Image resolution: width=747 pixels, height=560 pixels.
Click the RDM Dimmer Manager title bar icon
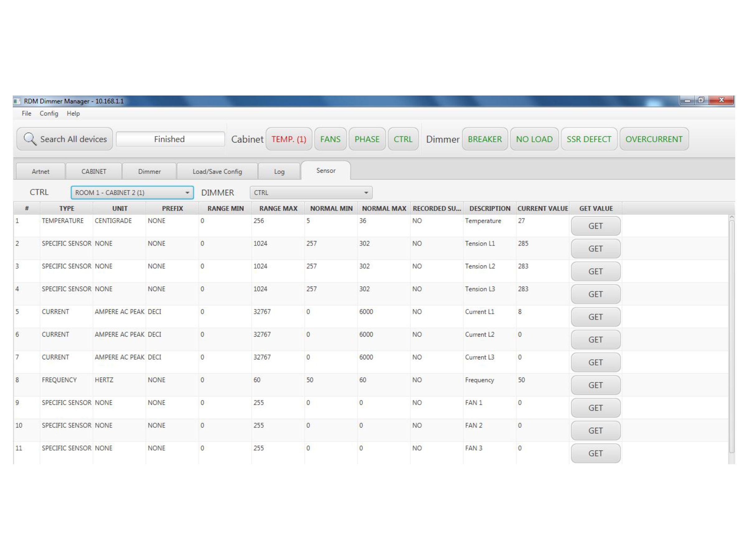[x=17, y=101]
